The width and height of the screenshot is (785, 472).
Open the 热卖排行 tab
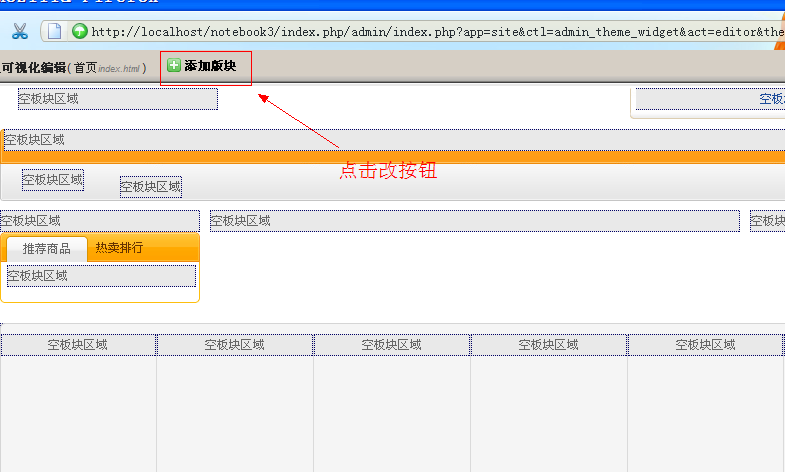click(x=119, y=248)
